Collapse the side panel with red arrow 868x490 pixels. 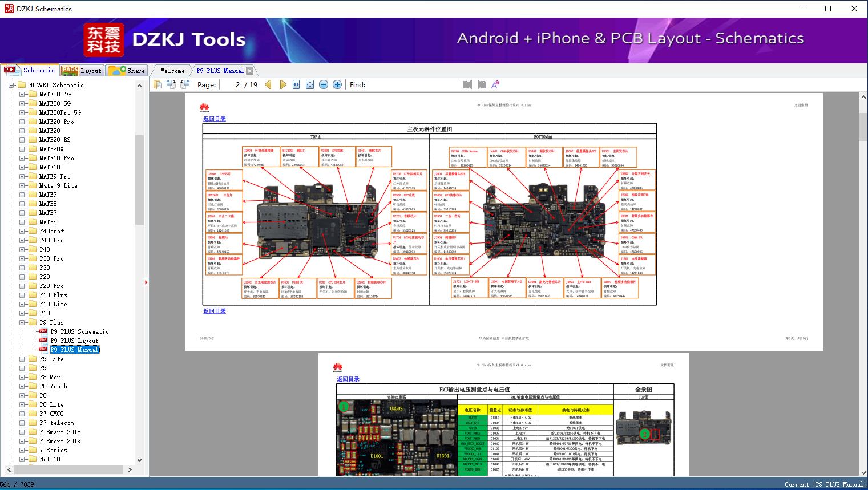tap(146, 282)
